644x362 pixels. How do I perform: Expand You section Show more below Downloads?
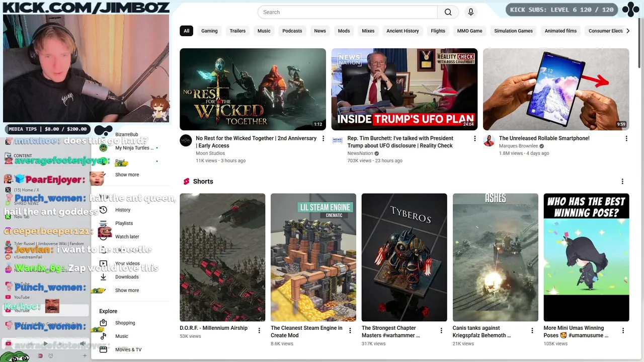tap(127, 290)
